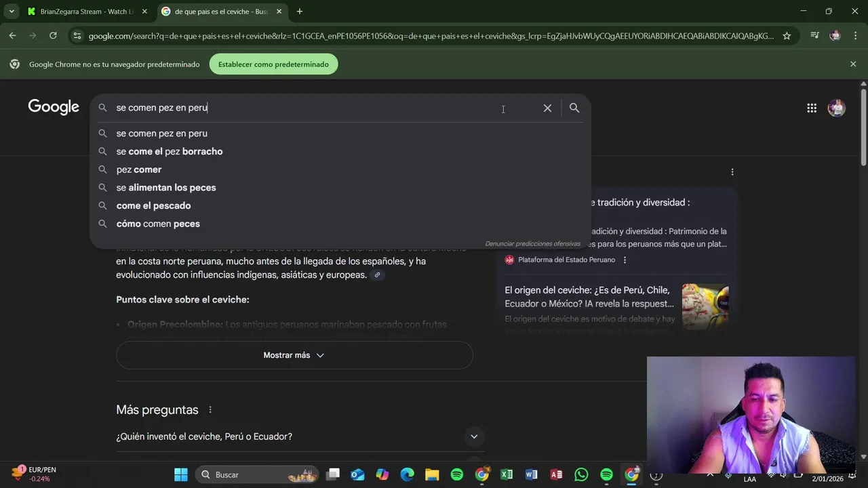Open the Chrome profile avatar in toolbar
The width and height of the screenshot is (868, 488).
pos(835,36)
